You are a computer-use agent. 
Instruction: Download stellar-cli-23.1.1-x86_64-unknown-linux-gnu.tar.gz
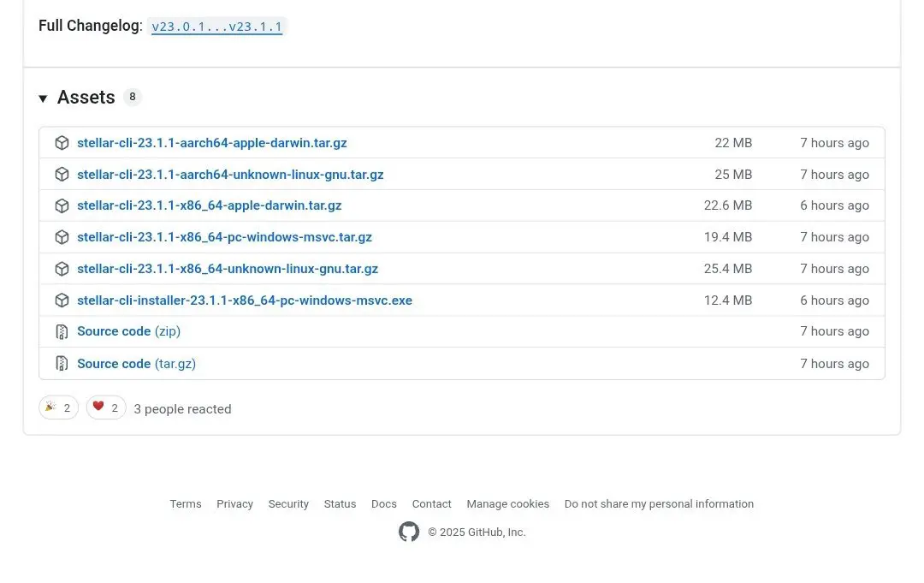(x=228, y=269)
